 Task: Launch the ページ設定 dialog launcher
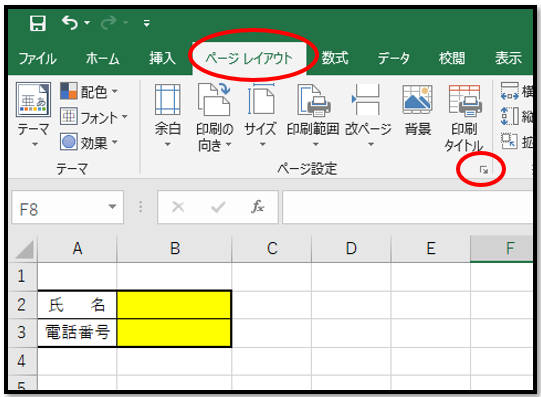pyautogui.click(x=484, y=170)
